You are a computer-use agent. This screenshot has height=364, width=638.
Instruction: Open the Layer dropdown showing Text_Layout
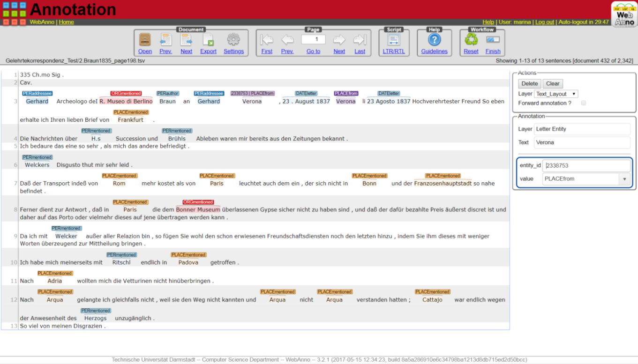click(x=556, y=94)
